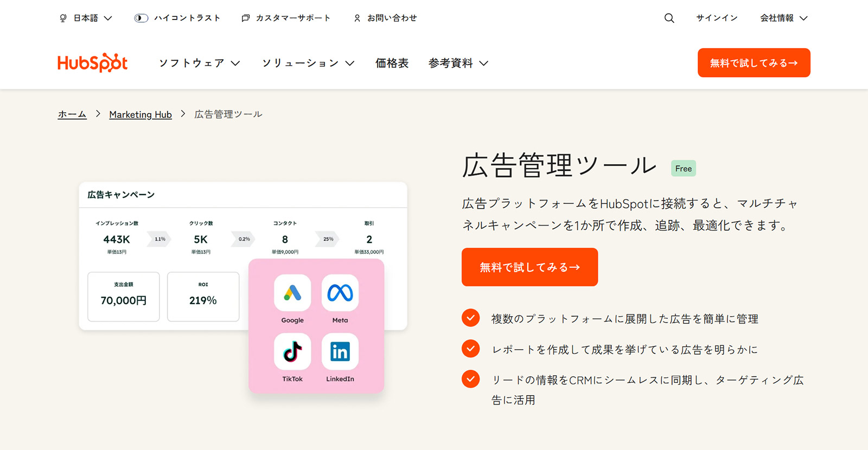This screenshot has height=450, width=868.
Task: Click the 単価33,000円 label
Action: pos(369,252)
